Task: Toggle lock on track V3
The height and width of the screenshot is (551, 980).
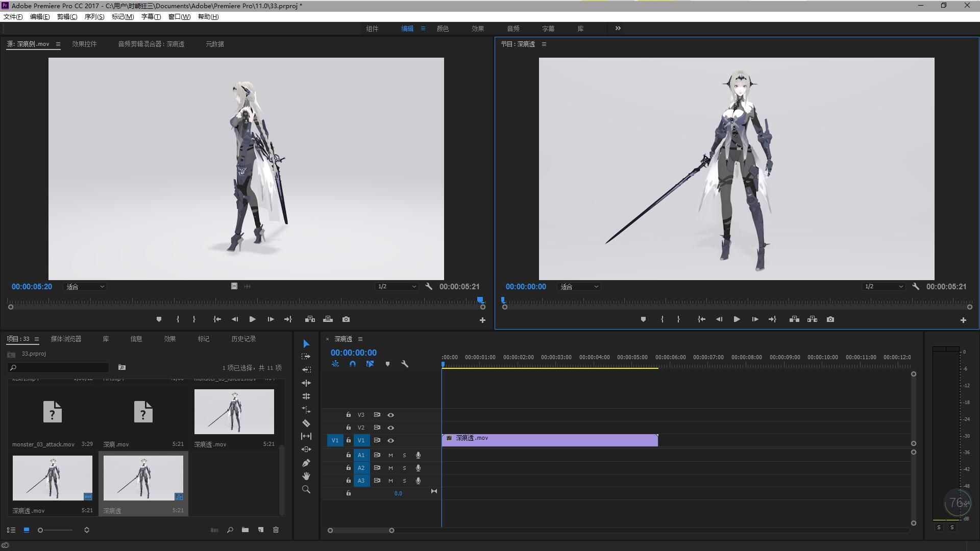Action: [349, 415]
